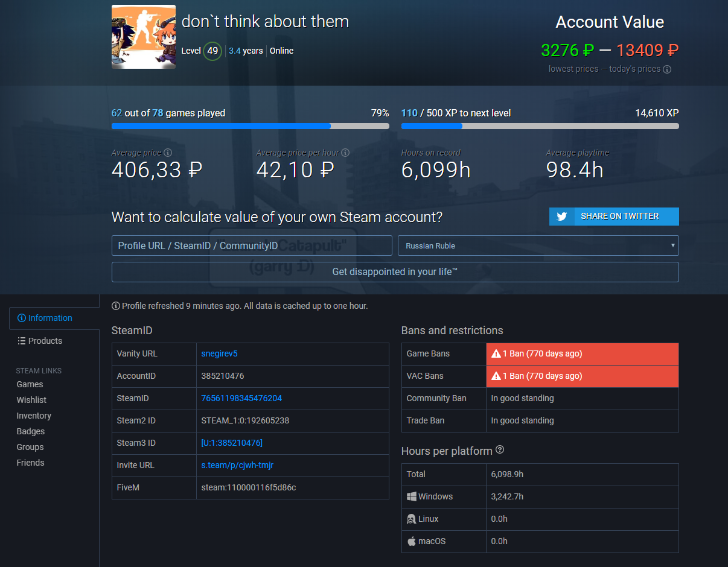Click the Linux penguin icon
728x567 pixels.
click(412, 519)
